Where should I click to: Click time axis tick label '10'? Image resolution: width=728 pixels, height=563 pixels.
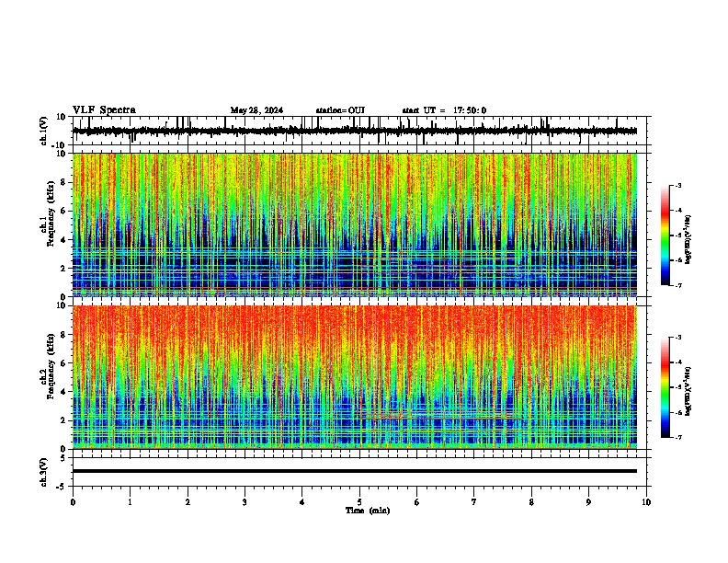(x=646, y=502)
